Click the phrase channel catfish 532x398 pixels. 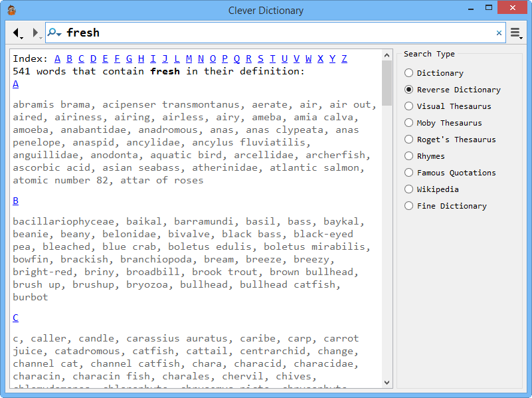coord(135,363)
